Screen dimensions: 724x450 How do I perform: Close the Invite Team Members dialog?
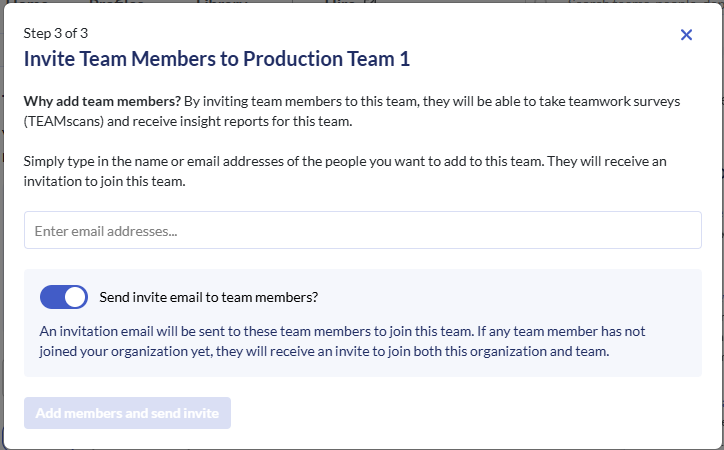click(686, 35)
